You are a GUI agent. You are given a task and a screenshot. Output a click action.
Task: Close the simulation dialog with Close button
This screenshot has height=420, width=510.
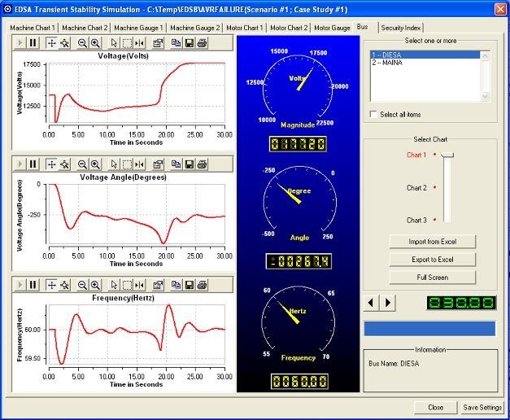[x=435, y=407]
